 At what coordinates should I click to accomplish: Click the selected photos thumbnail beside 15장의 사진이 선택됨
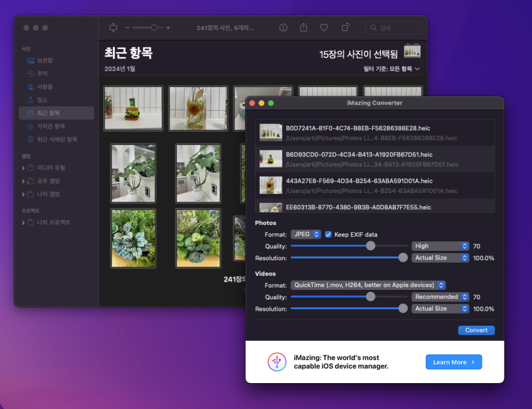click(x=412, y=51)
